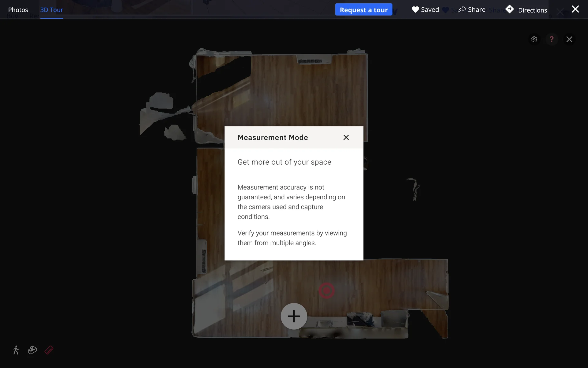
Task: Share this listing
Action: point(472,10)
